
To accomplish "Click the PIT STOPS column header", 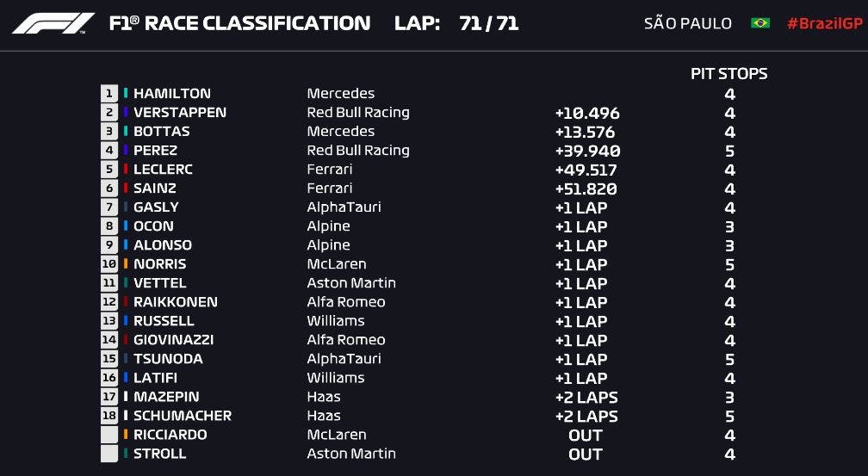I will click(728, 74).
